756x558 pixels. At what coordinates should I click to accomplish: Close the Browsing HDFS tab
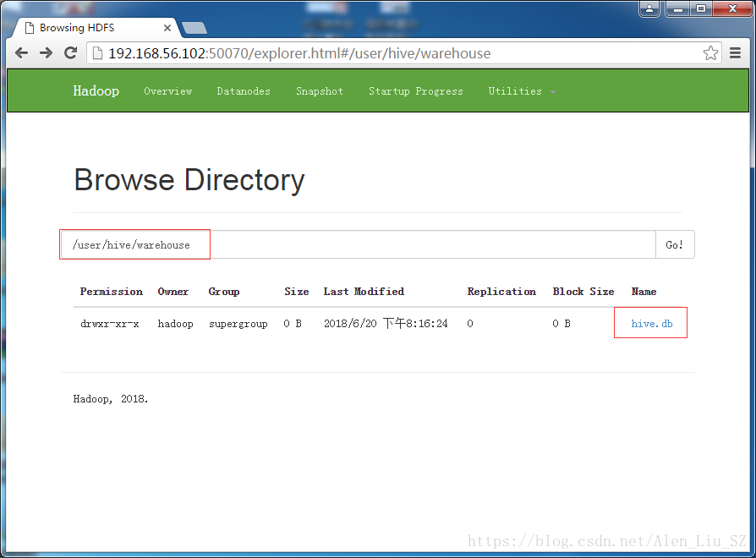pyautogui.click(x=167, y=28)
